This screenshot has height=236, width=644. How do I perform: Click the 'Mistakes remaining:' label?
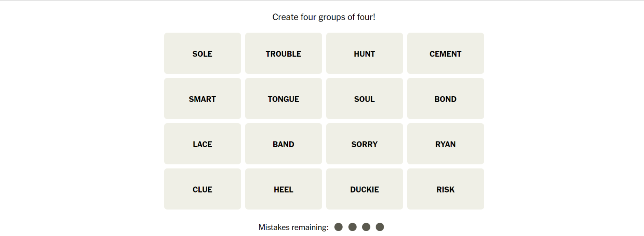click(293, 227)
